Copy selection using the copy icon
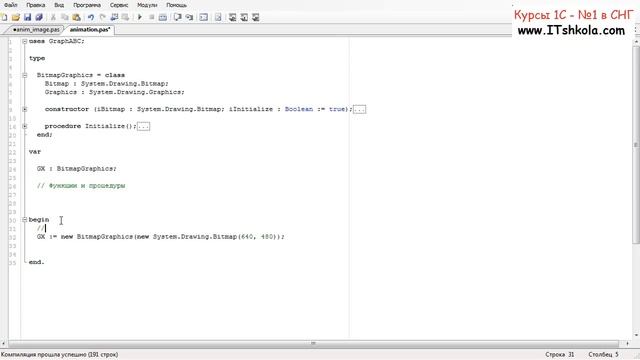Screen dimensions: 640x360 click(x=64, y=17)
